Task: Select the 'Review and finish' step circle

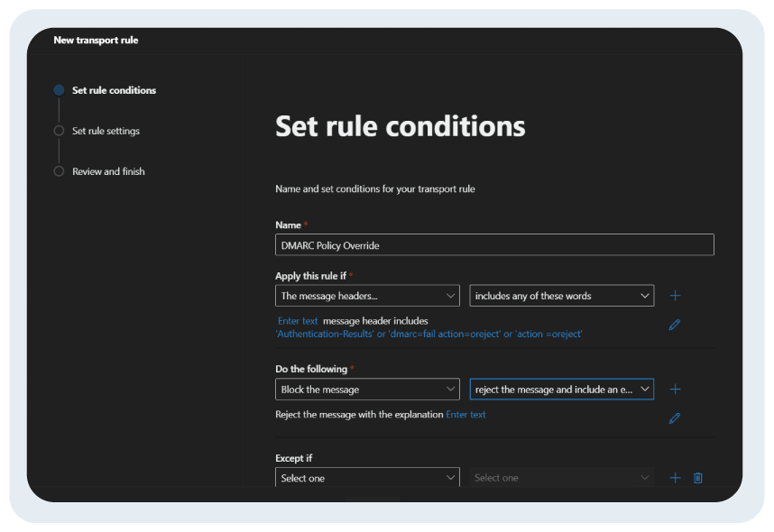Action: tap(59, 171)
